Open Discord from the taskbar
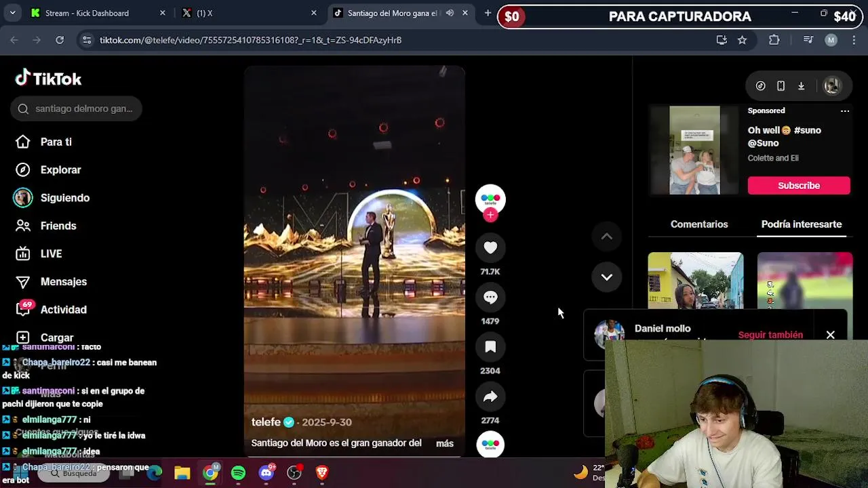 pyautogui.click(x=267, y=473)
